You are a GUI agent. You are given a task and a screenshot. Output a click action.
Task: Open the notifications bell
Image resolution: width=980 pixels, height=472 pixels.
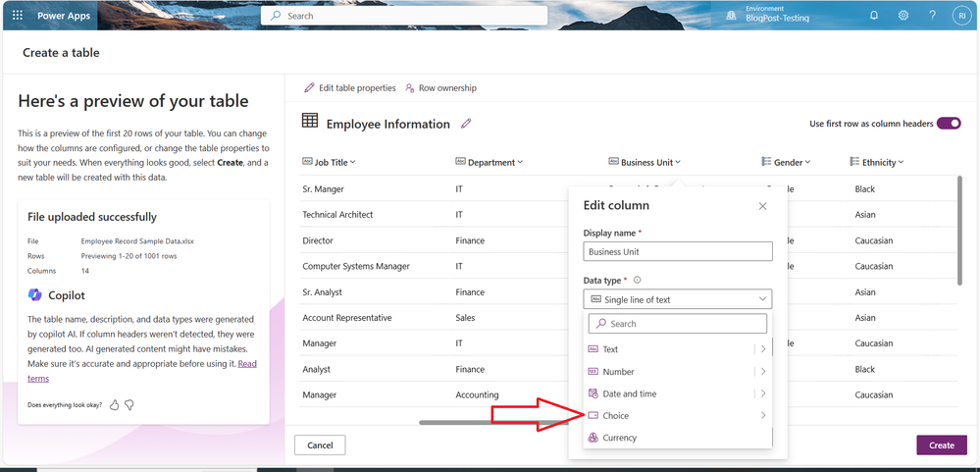point(874,16)
